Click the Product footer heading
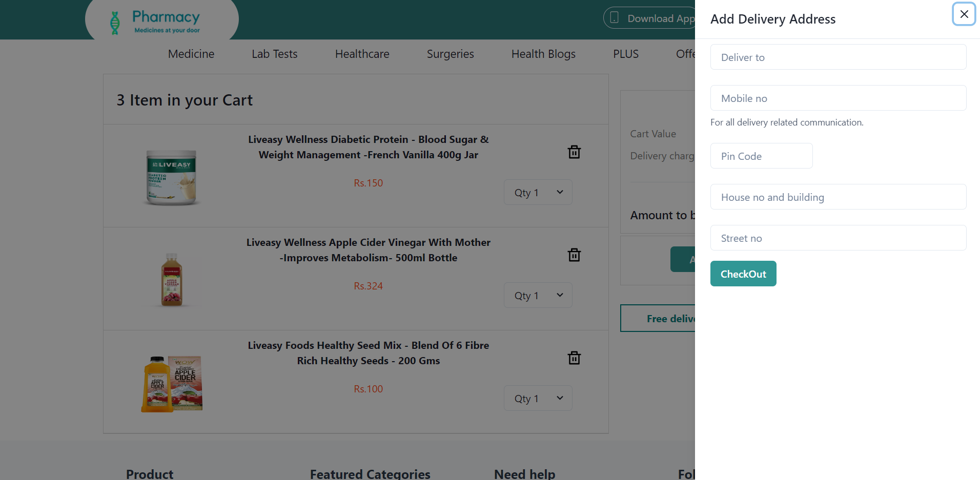The image size is (980, 480). pyautogui.click(x=150, y=474)
